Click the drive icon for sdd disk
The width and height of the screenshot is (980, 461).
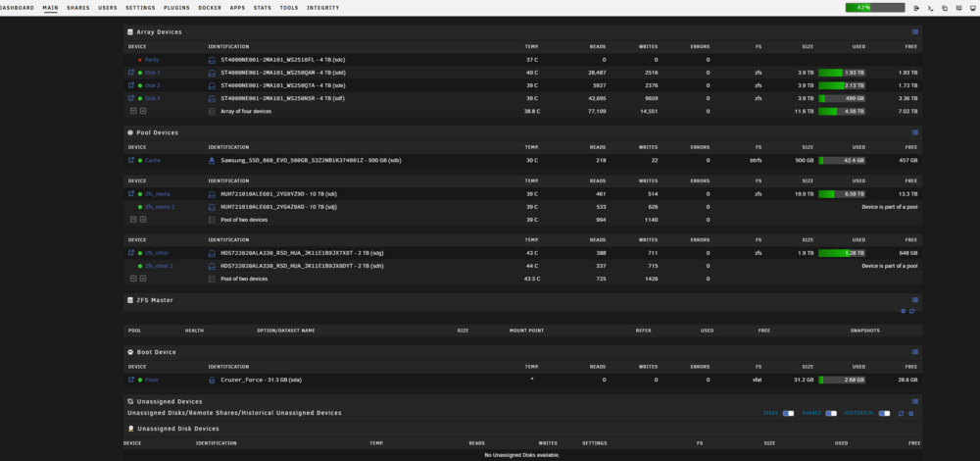(x=212, y=73)
